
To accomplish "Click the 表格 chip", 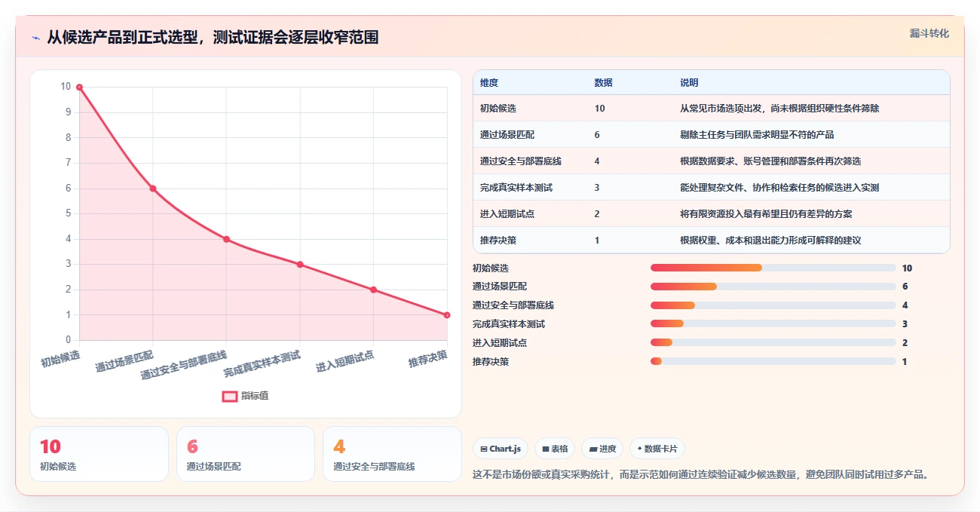I will (x=555, y=449).
